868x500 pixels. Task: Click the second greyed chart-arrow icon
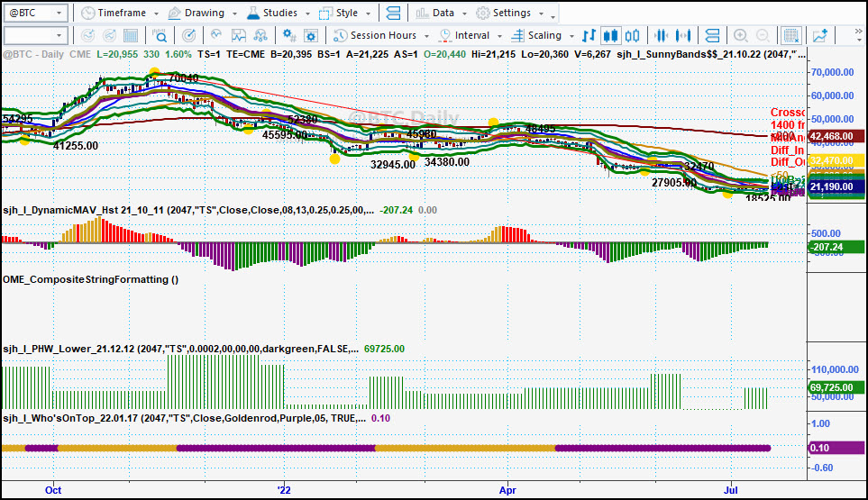click(110, 35)
